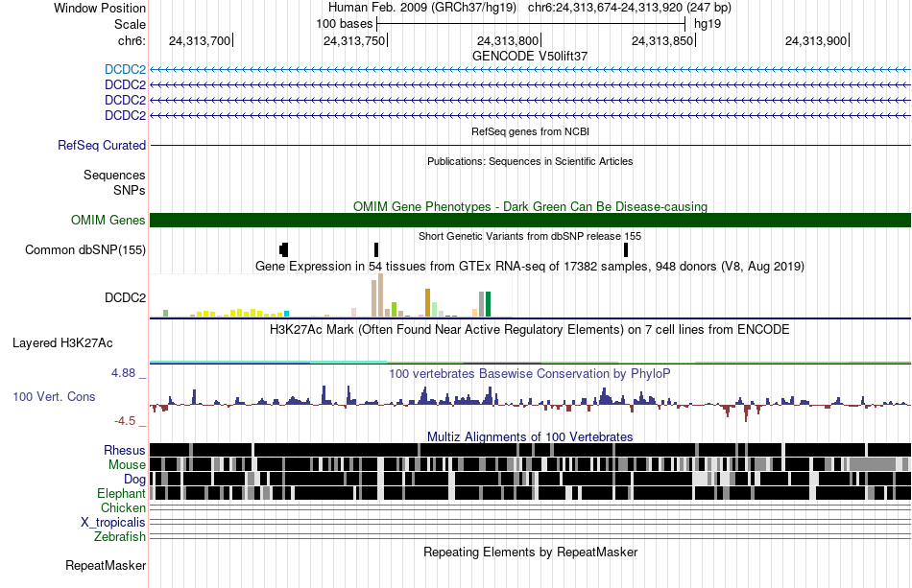The width and height of the screenshot is (912, 588).
Task: Click the hg19 label beside the scale bar
Action: [708, 24]
